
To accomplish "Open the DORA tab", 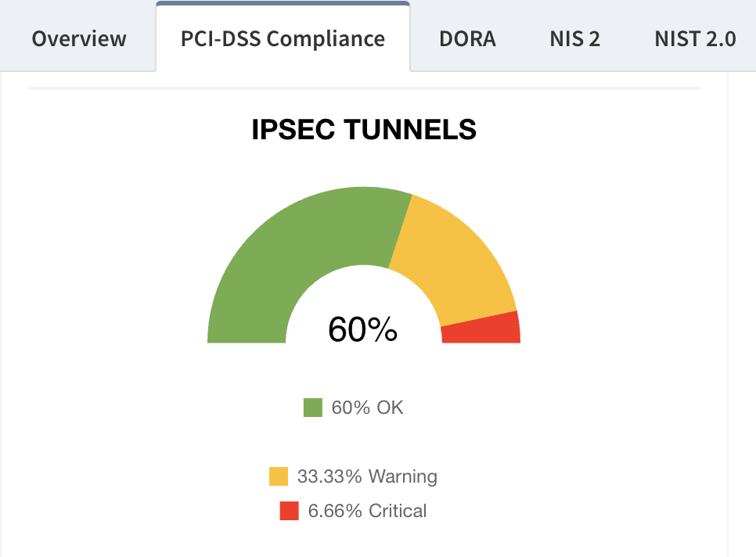I will coord(467,39).
